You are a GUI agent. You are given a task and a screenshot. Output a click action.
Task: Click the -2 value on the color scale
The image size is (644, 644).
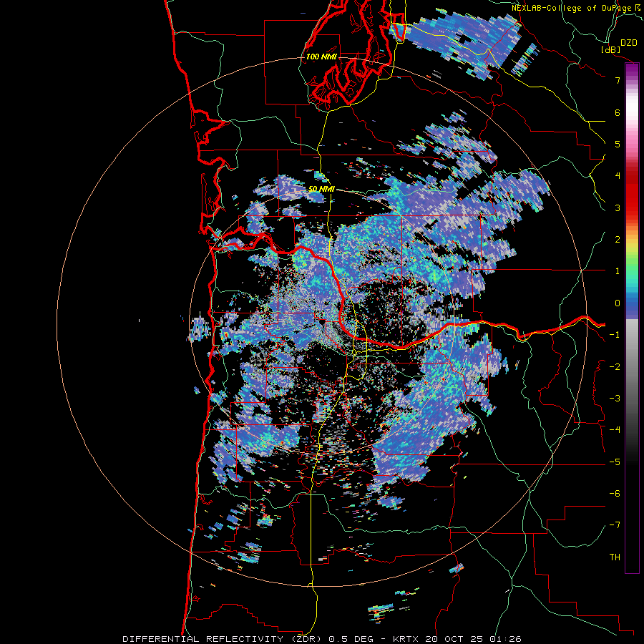click(x=615, y=367)
